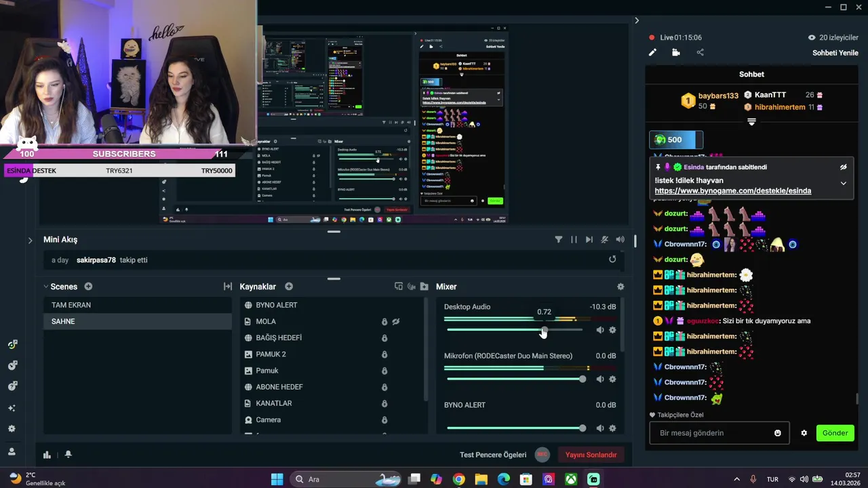Toggle recording with the REC button
Image resolution: width=868 pixels, height=488 pixels.
[542, 455]
